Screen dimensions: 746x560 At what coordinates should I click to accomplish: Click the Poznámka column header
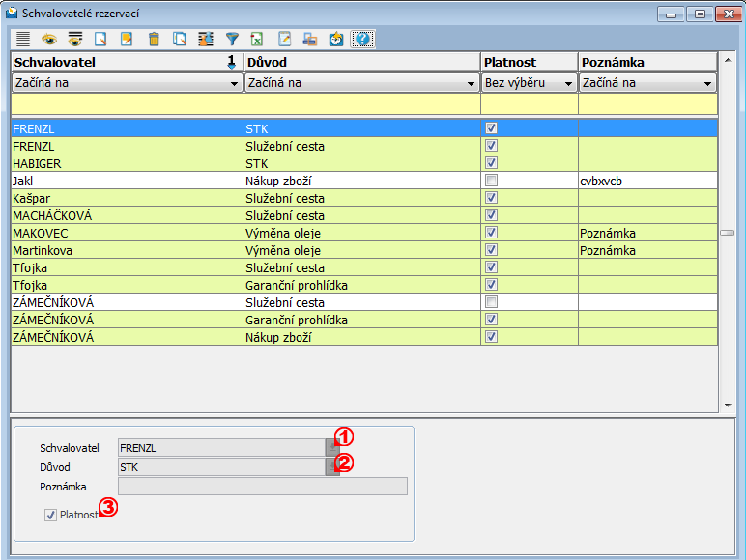coord(646,62)
